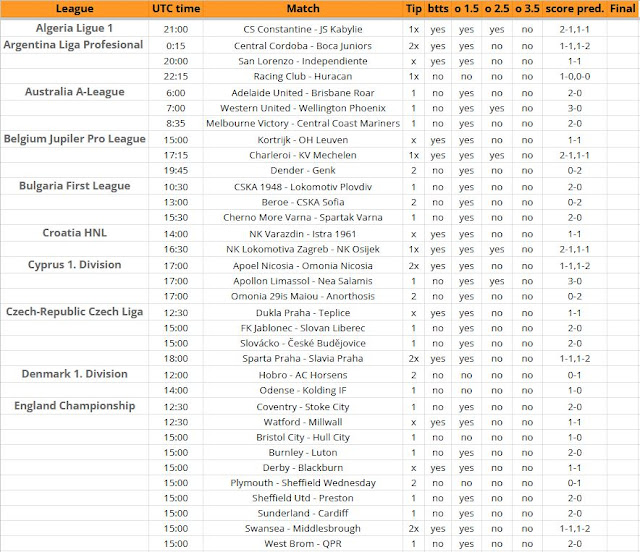This screenshot has height=552, width=640.
Task: Select Sheffield Utd - Preston match
Action: point(303,498)
